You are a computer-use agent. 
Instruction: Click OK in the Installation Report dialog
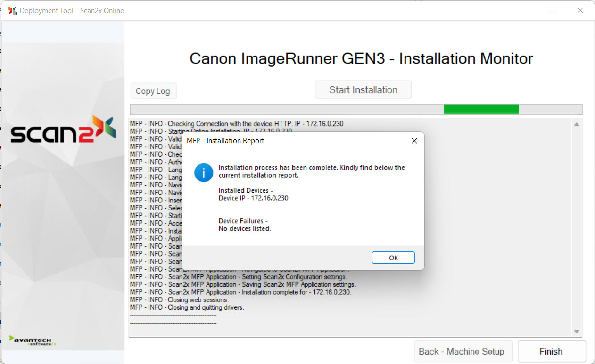click(x=393, y=258)
